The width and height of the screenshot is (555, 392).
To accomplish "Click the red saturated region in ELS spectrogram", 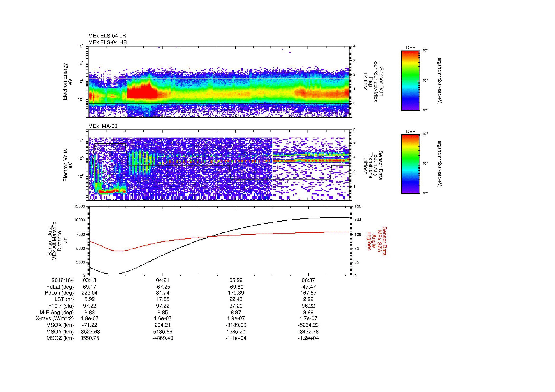I will click(x=142, y=92).
